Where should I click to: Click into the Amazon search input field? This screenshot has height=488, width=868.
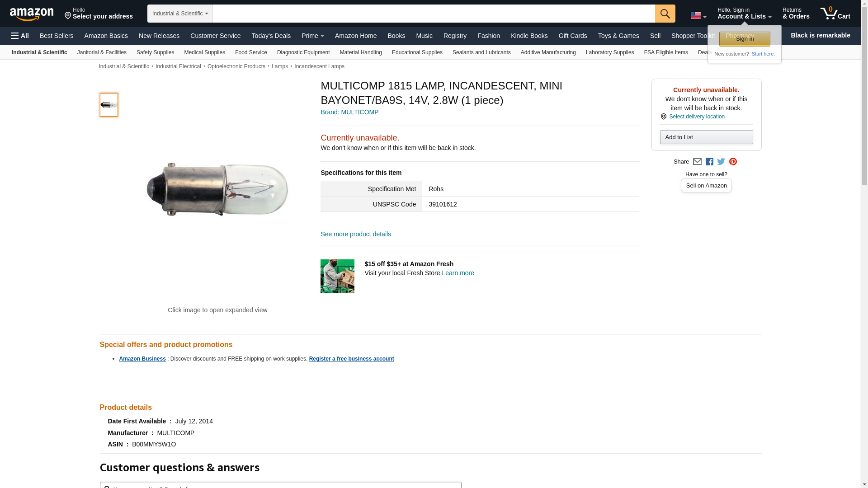coord(434,14)
